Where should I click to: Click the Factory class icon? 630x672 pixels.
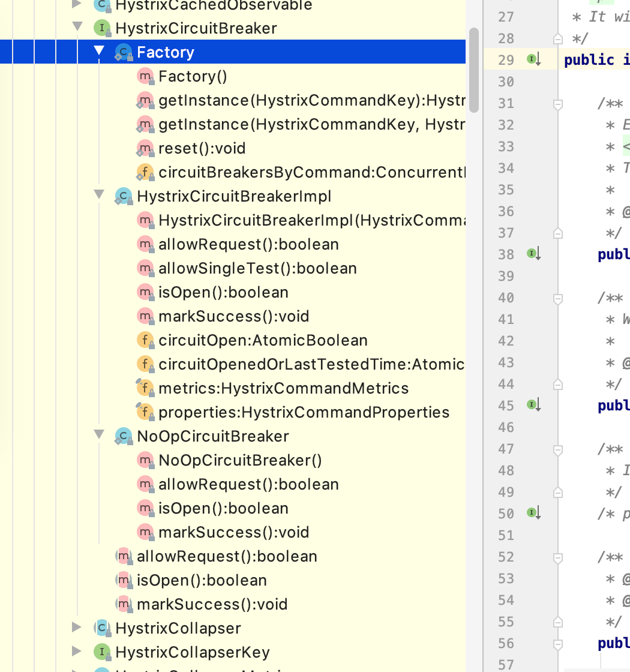(x=124, y=52)
